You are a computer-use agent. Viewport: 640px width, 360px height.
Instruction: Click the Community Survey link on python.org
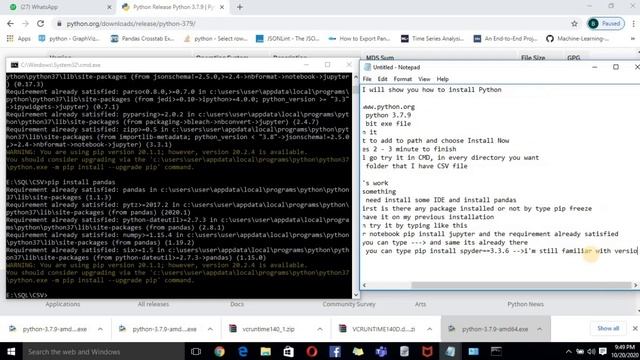[x=349, y=304]
